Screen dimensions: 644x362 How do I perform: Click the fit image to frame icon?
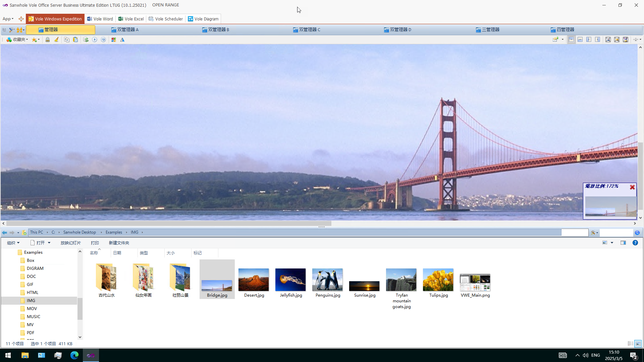tap(608, 40)
